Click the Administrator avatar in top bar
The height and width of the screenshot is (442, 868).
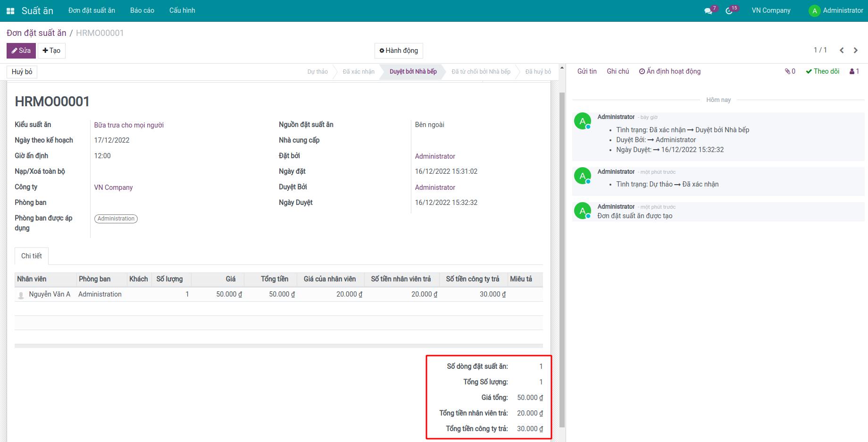tap(814, 11)
